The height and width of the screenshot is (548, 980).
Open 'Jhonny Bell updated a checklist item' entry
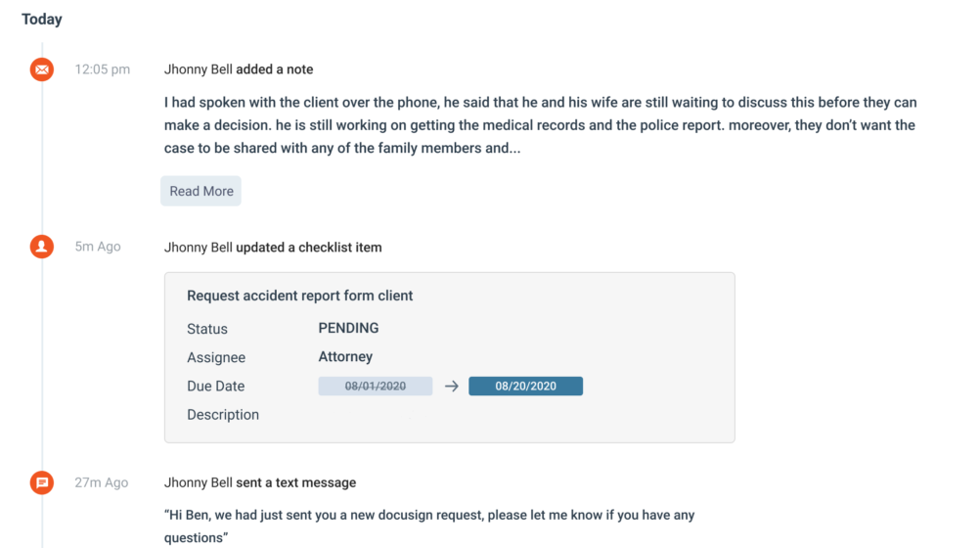coord(273,248)
